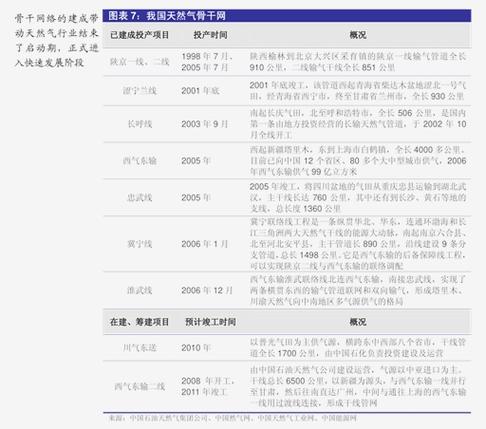Select the '淮武线' project cell
This screenshot has width=486, height=429.
click(140, 290)
